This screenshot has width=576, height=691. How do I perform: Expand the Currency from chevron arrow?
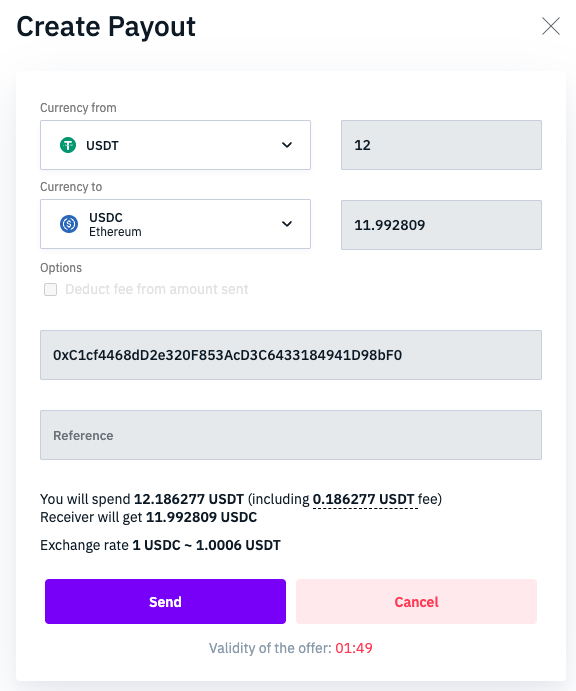(x=287, y=145)
